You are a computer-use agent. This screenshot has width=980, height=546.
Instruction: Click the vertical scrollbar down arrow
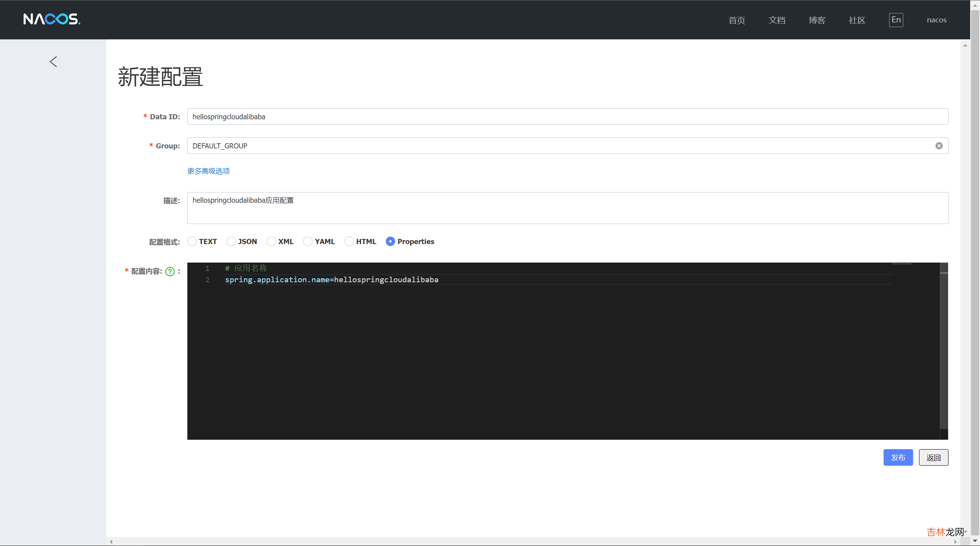975,541
